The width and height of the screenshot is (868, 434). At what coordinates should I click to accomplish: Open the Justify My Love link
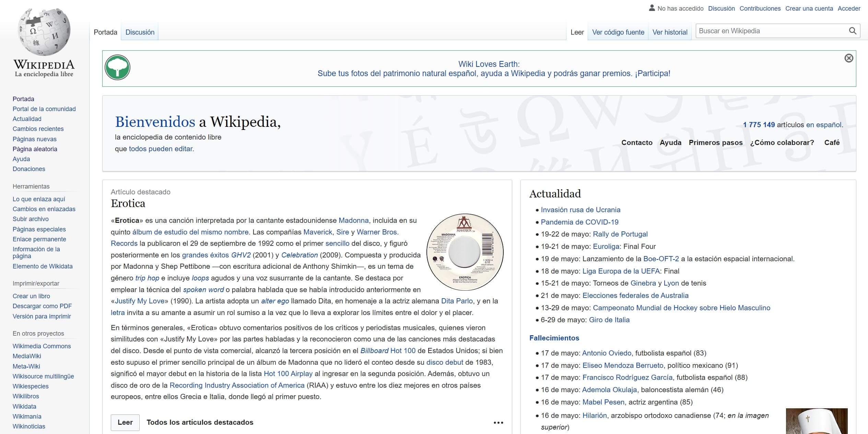coord(140,301)
